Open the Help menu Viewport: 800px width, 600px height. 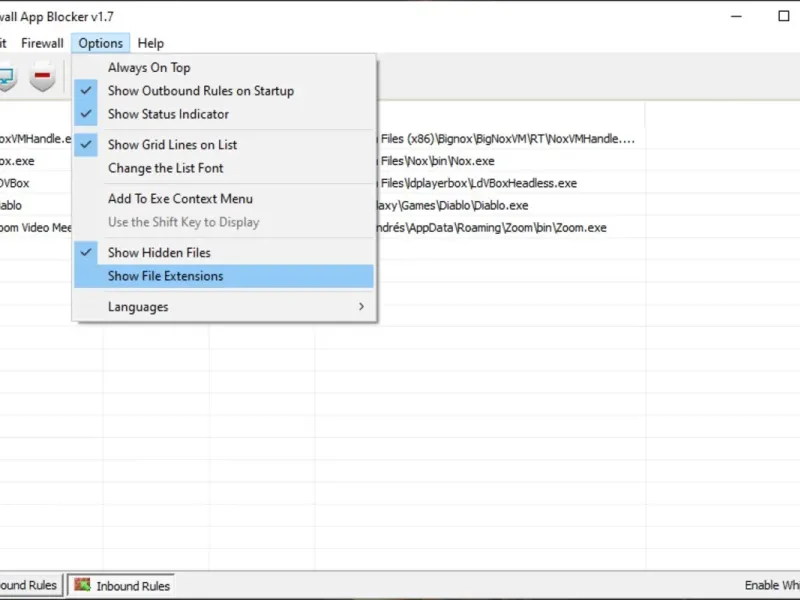tap(151, 43)
